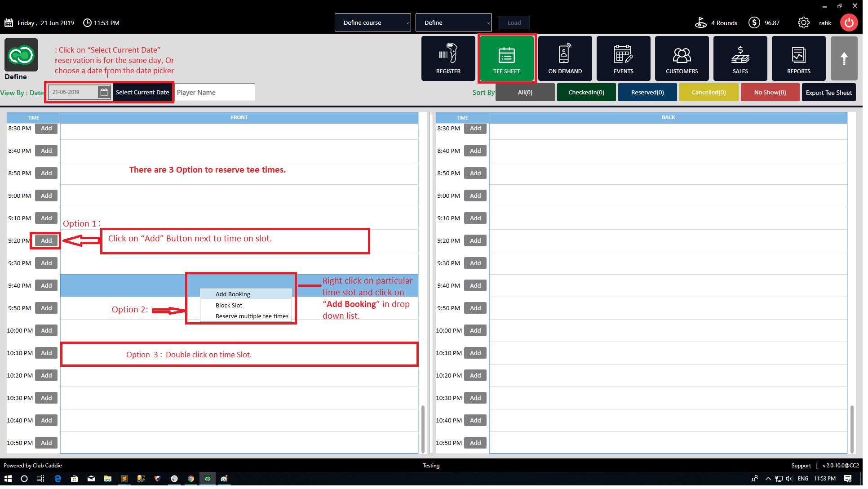868x489 pixels.
Task: Click into the Player Name field
Action: pyautogui.click(x=216, y=93)
